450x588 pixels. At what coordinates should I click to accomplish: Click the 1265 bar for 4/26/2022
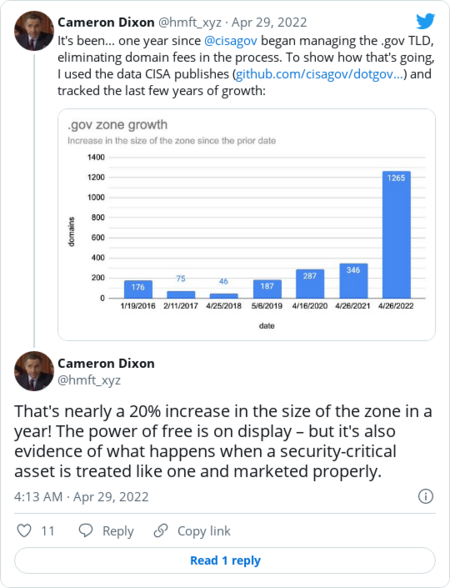click(x=396, y=235)
